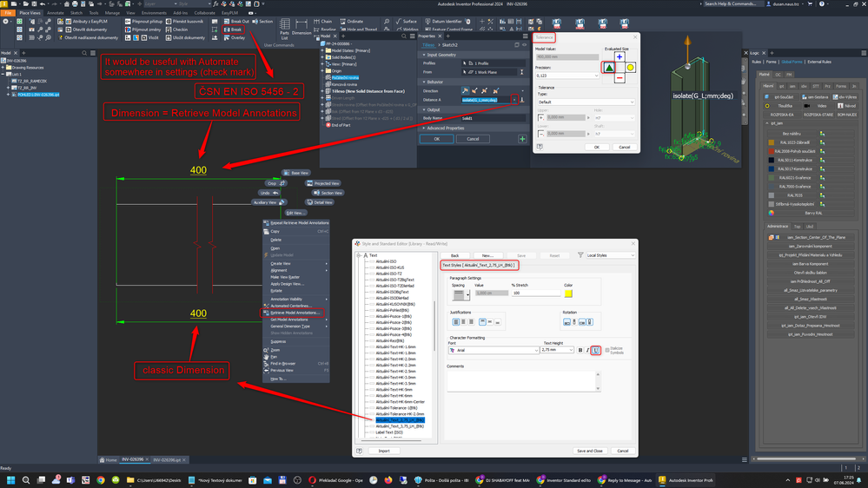The image size is (868, 488).
Task: Click the yellow Color swatch
Action: point(568,293)
